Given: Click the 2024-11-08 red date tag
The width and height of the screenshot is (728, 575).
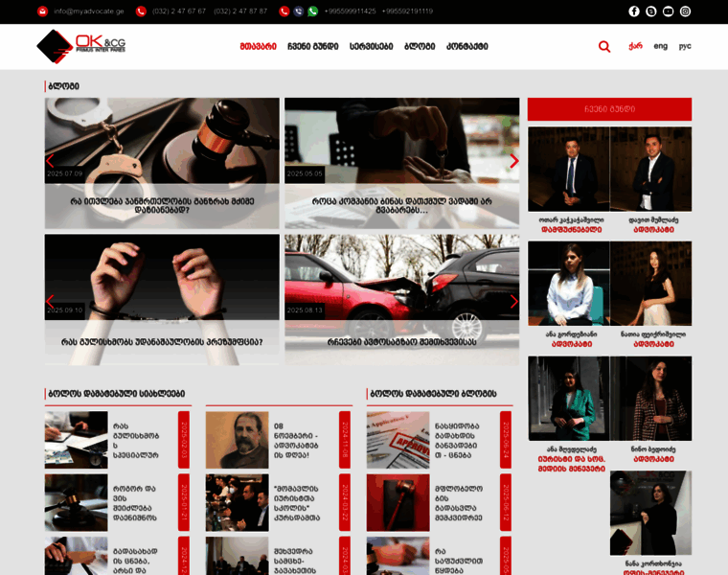Looking at the screenshot, I should 345,440.
